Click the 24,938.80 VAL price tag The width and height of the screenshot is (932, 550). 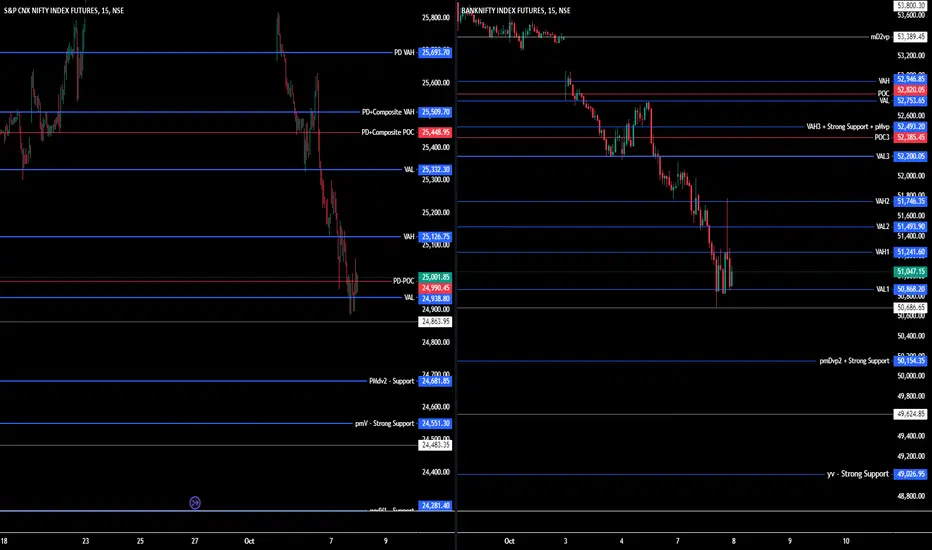pos(435,298)
